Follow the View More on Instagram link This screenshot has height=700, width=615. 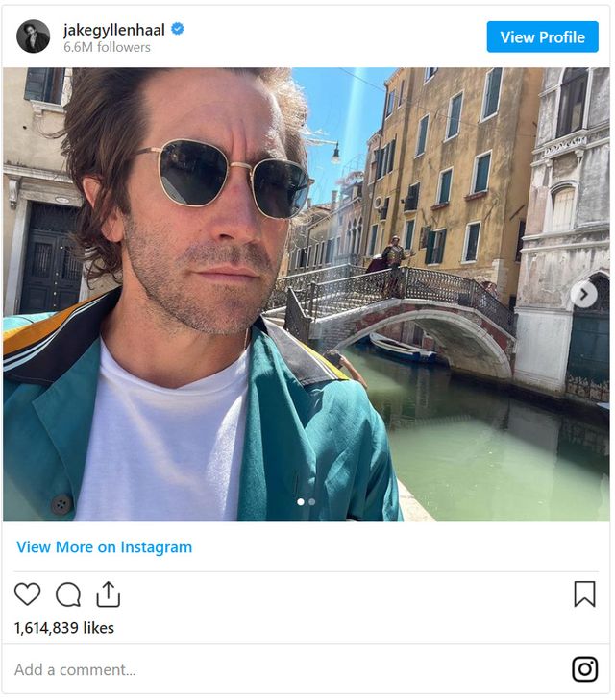(x=104, y=547)
